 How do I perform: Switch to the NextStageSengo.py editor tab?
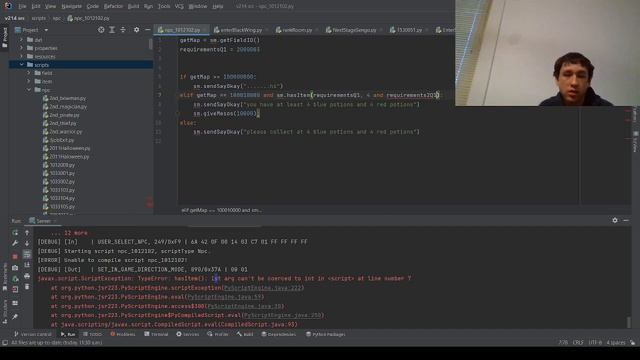point(354,30)
